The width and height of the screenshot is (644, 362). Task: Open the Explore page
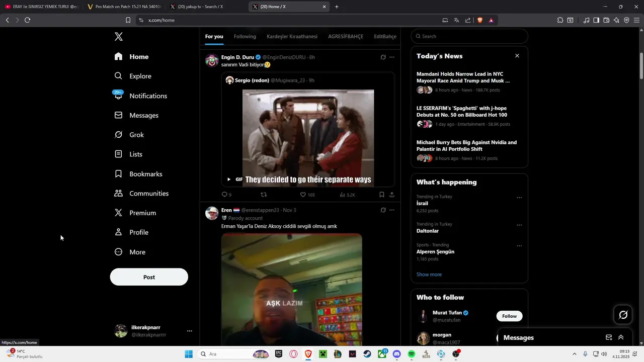133,76
